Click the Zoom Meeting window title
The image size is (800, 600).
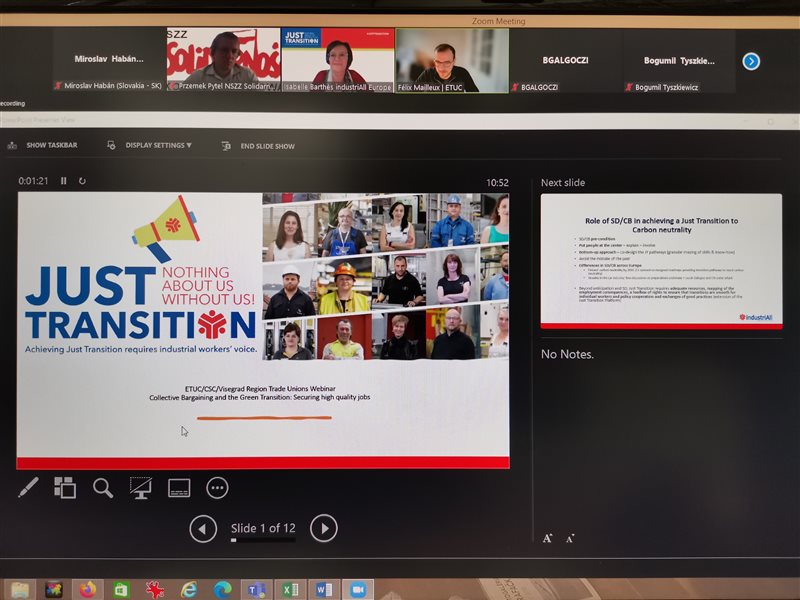point(498,21)
